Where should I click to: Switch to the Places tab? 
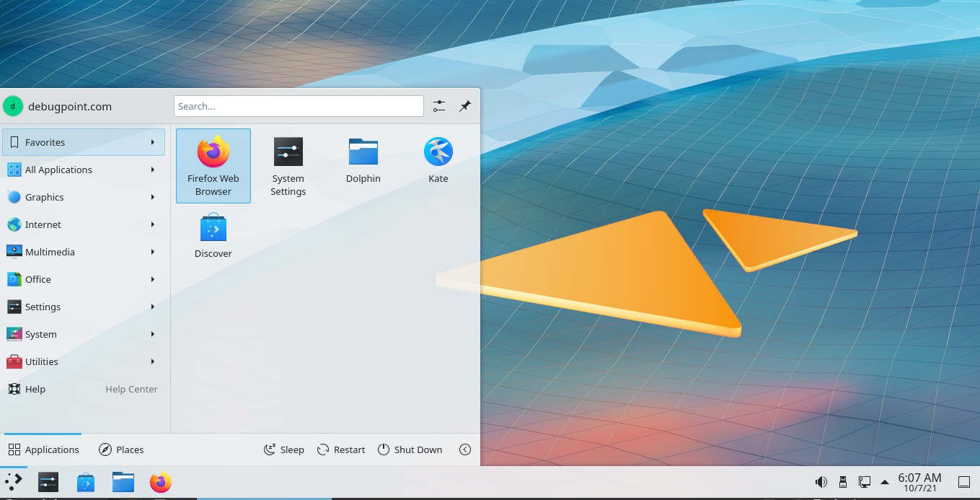[x=121, y=449]
